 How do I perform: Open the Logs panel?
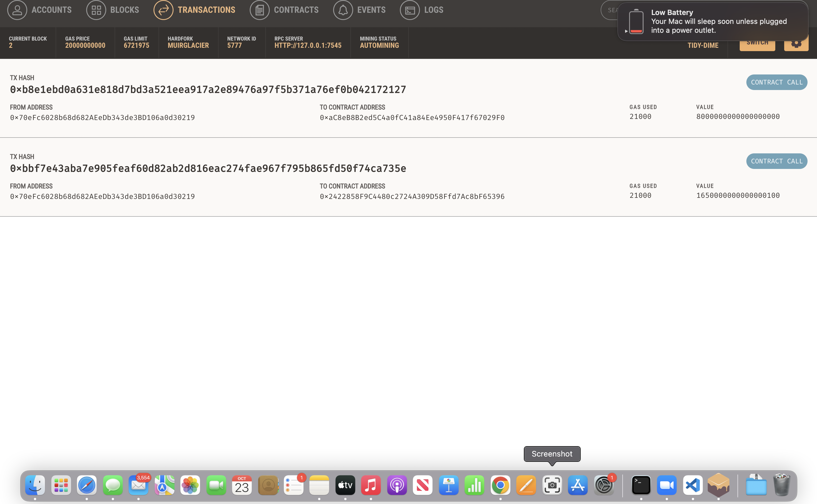coord(422,10)
